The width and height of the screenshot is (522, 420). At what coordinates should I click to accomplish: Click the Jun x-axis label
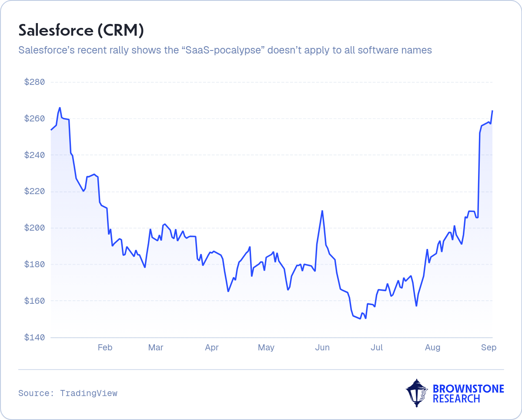(322, 347)
